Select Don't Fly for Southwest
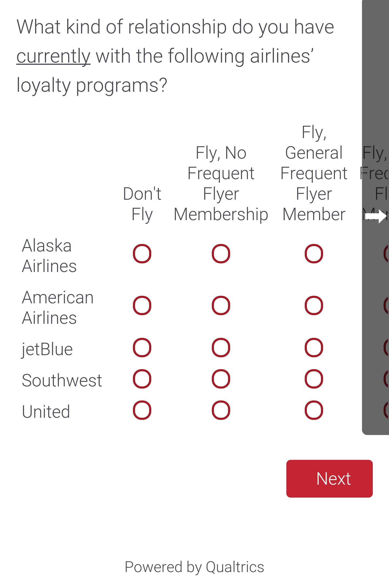The image size is (389, 588). point(142,379)
